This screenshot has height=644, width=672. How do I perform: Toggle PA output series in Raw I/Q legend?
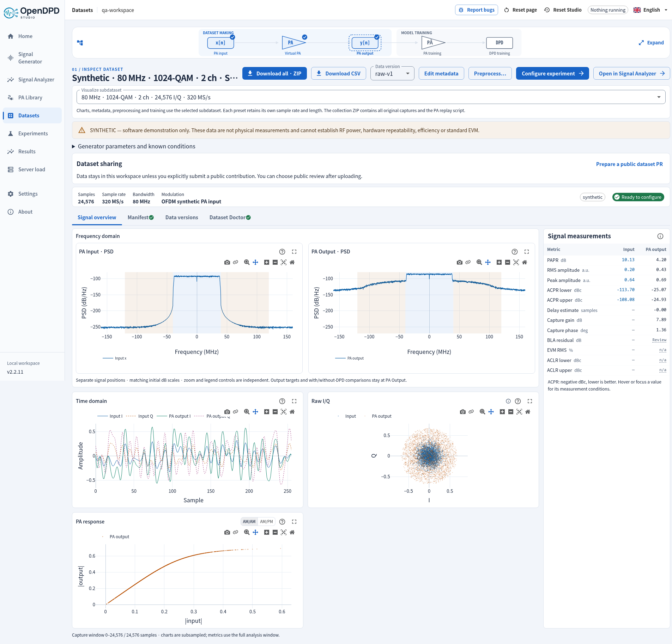[378, 416]
